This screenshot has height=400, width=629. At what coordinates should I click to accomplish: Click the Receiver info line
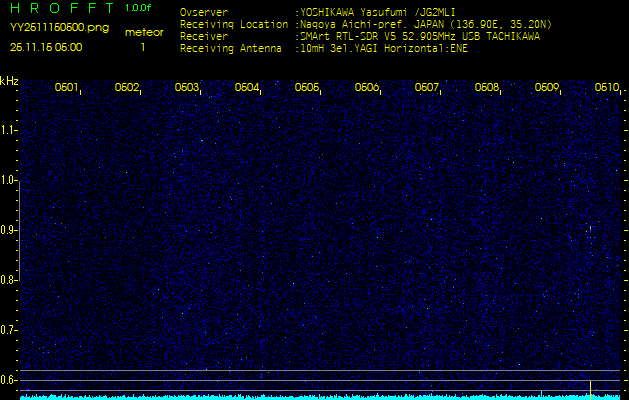tap(360, 37)
